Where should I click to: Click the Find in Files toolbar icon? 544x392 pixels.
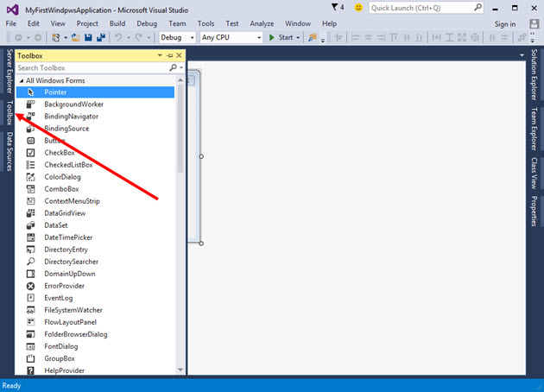pos(313,37)
